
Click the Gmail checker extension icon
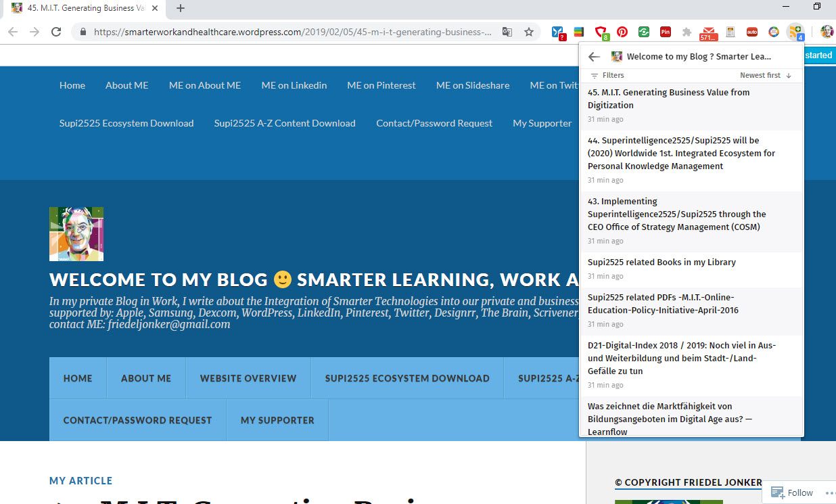click(x=707, y=32)
